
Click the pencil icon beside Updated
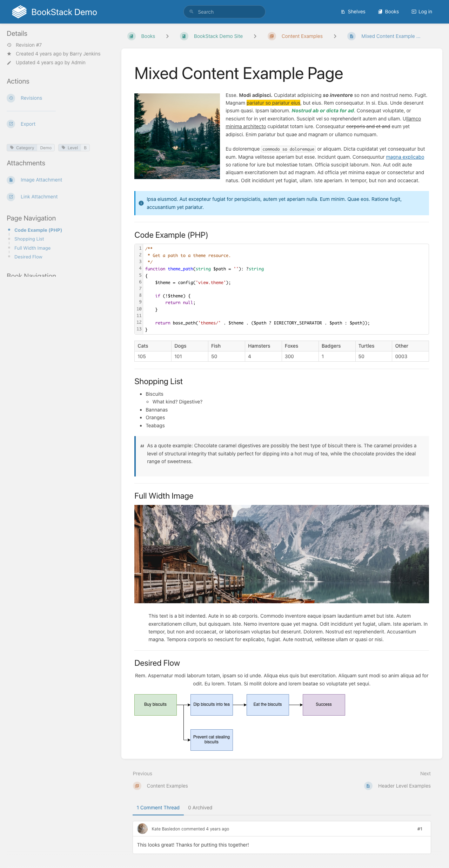tap(9, 63)
